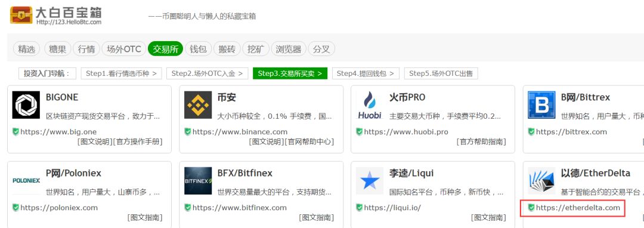The height and width of the screenshot is (228, 644).
Task: Click the 火币PRO card title
Action: click(x=407, y=97)
